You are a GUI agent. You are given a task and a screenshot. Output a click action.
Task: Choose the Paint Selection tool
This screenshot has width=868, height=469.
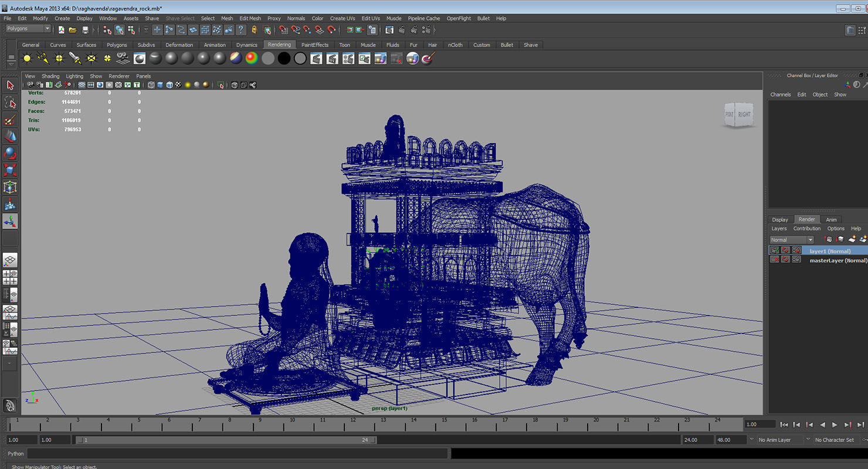[x=10, y=120]
